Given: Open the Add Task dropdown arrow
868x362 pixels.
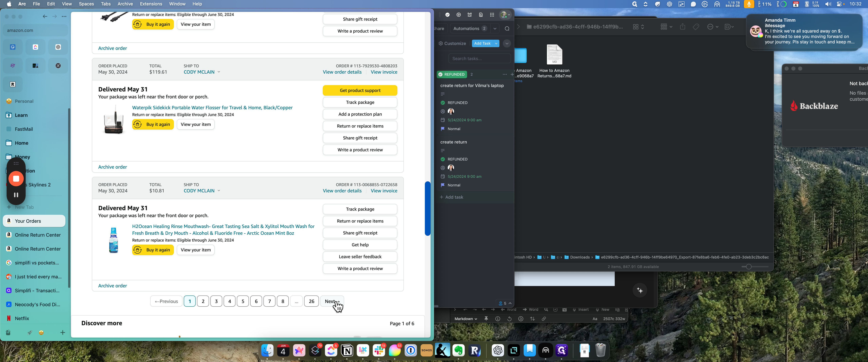Looking at the screenshot, I should 496,43.
